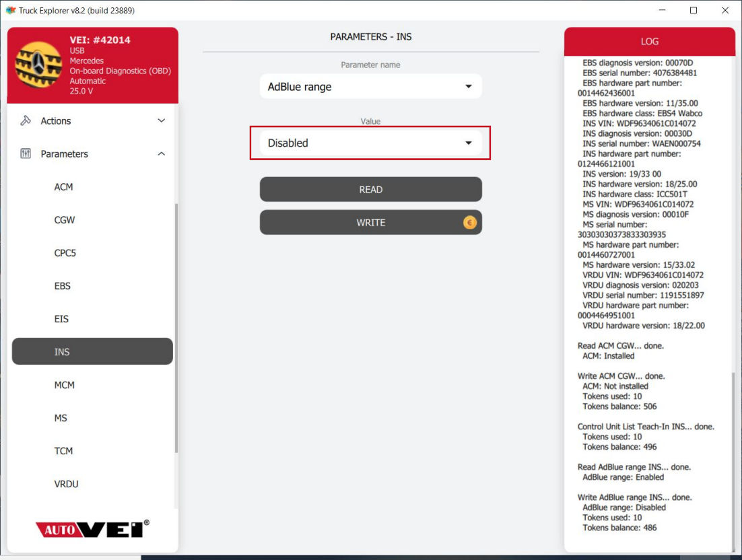The height and width of the screenshot is (560, 742).
Task: Click the token coin icon on WRITE
Action: click(469, 223)
